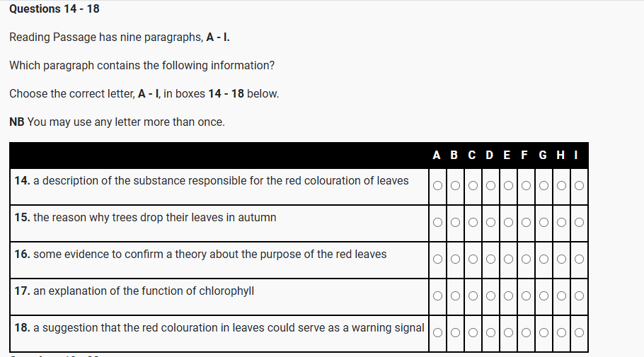Mark option I for question 14
The width and height of the screenshot is (644, 357).
tap(579, 187)
